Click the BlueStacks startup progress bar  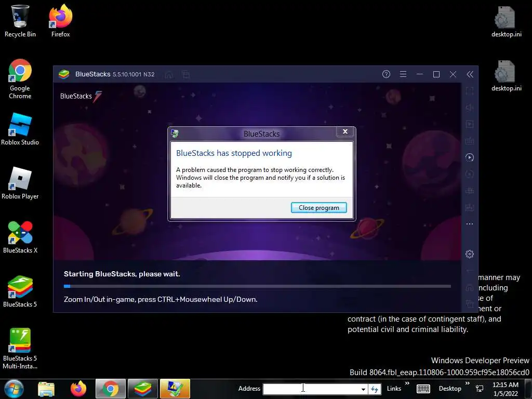click(257, 286)
